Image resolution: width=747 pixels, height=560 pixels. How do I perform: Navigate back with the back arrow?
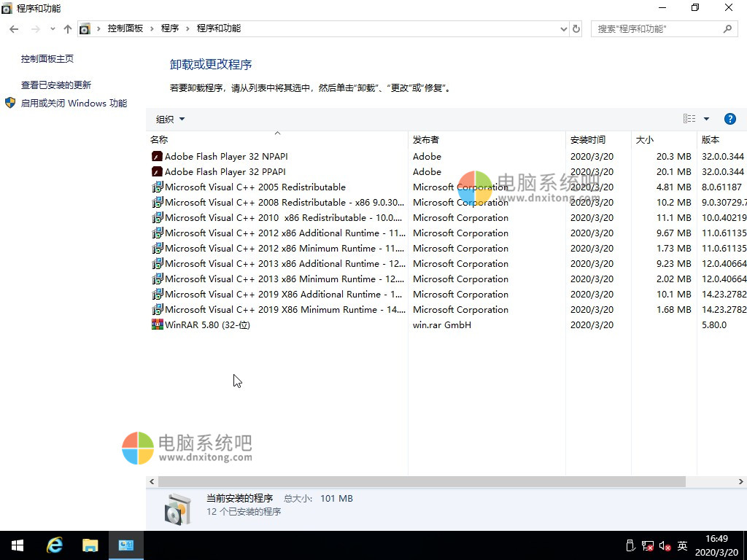(x=13, y=28)
